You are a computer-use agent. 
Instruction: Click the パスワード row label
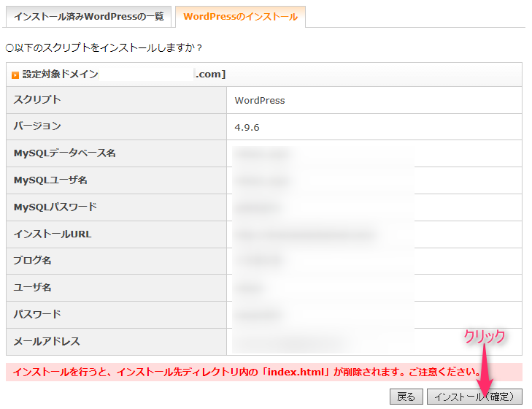tap(37, 314)
